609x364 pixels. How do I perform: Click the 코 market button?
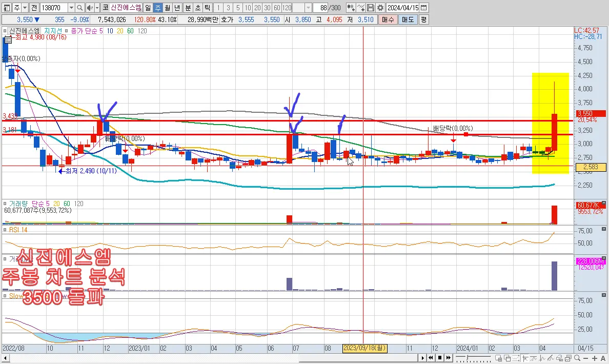click(106, 8)
